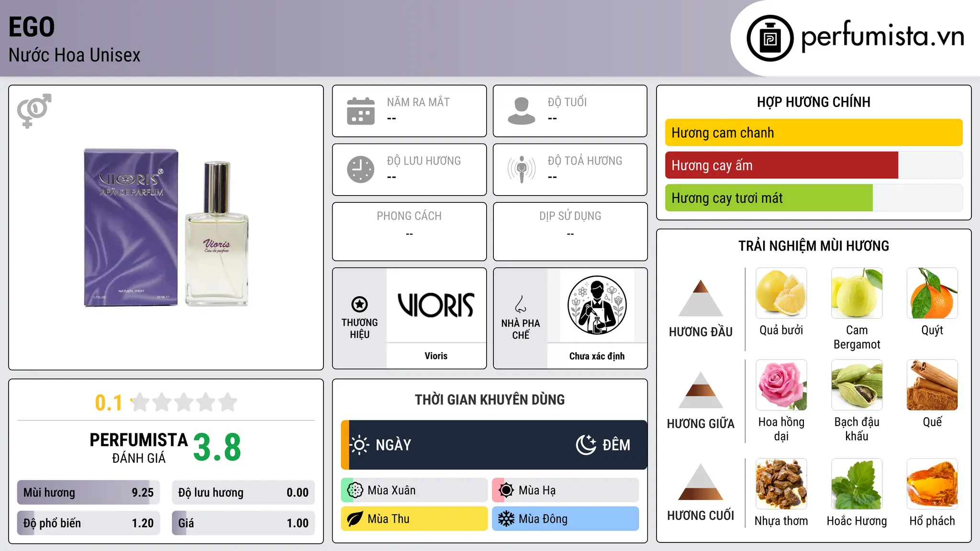The height and width of the screenshot is (551, 980).
Task: Select the Mùa Xuân season label
Action: tap(391, 490)
